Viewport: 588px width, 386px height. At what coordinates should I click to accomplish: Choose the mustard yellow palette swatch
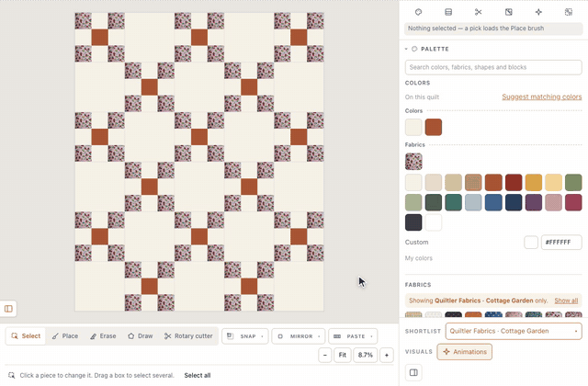[534, 182]
